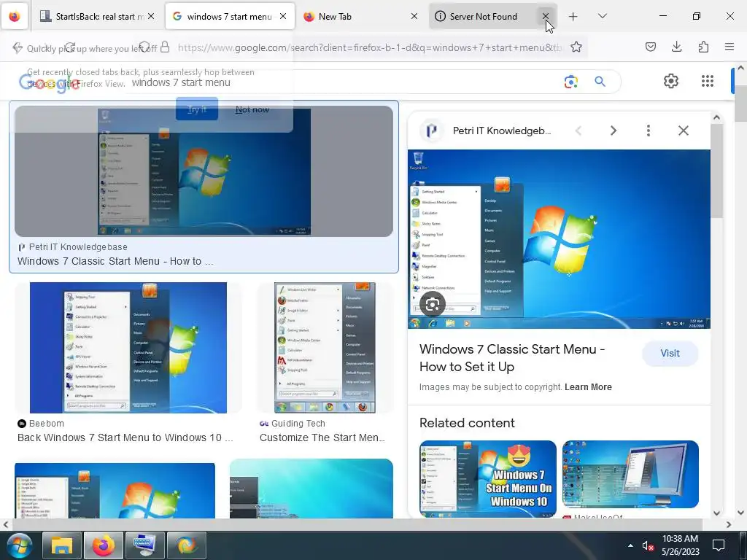Open the Windows 7 Classic Start Menu result title
This screenshot has width=747, height=560.
point(115,262)
